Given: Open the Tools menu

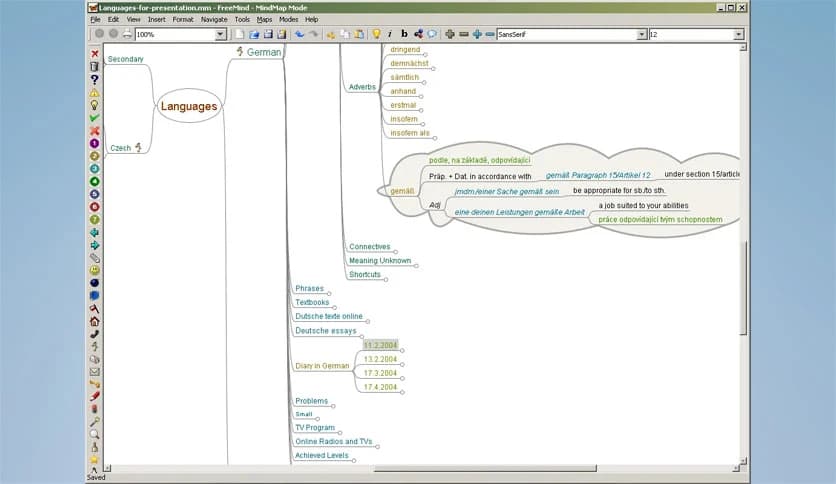Looking at the screenshot, I should [242, 19].
